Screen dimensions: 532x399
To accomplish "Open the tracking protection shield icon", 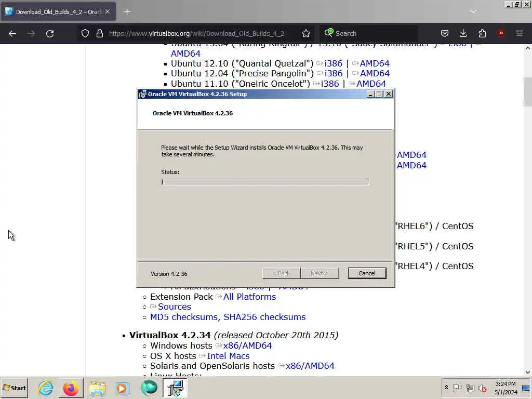I will (x=85, y=33).
